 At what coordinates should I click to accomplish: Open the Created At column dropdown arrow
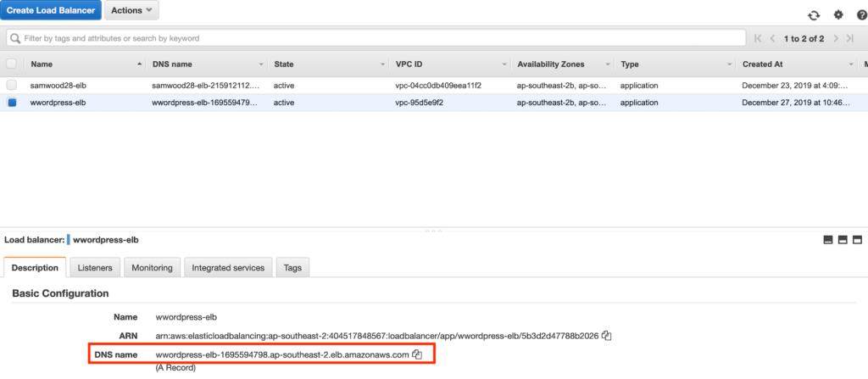click(x=851, y=64)
